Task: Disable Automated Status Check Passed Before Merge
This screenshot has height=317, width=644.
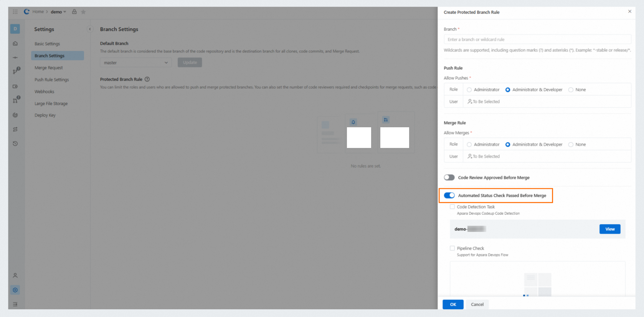Action: click(449, 195)
